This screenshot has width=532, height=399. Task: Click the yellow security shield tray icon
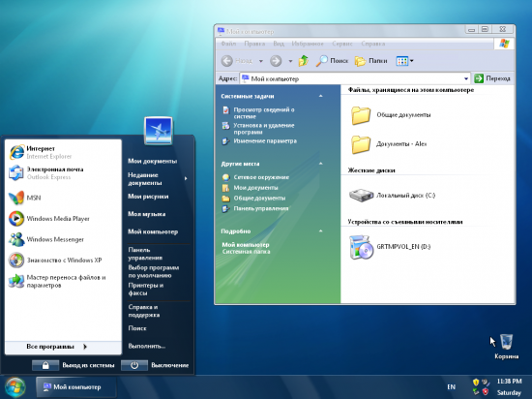coord(476,383)
